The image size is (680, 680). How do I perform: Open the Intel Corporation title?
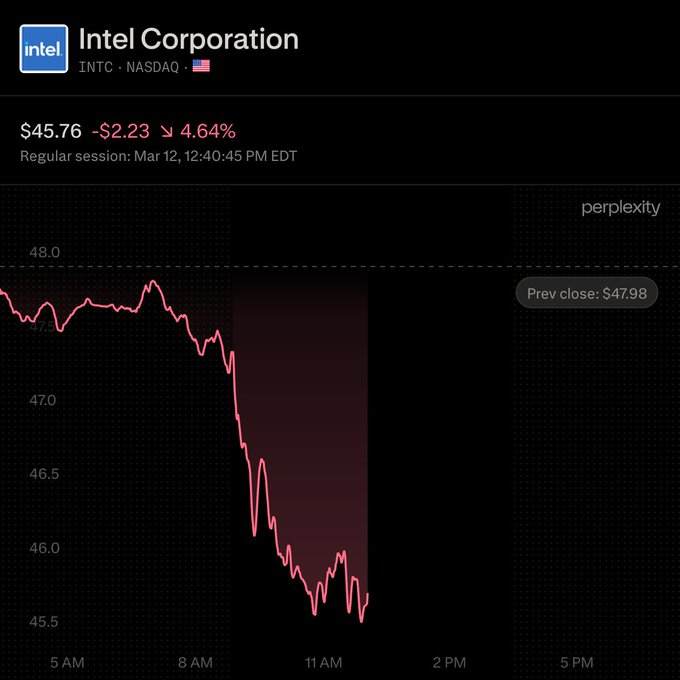[188, 39]
